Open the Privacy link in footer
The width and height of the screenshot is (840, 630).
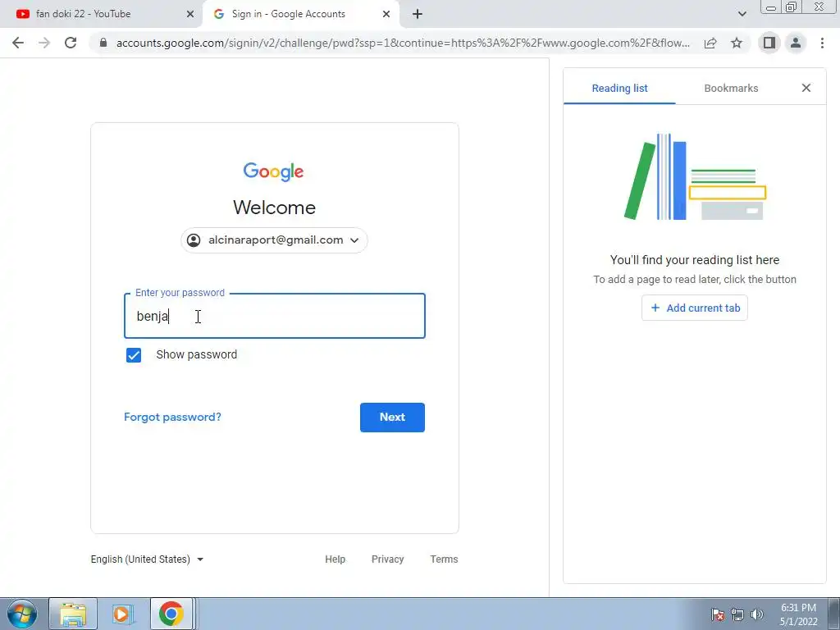pos(387,559)
